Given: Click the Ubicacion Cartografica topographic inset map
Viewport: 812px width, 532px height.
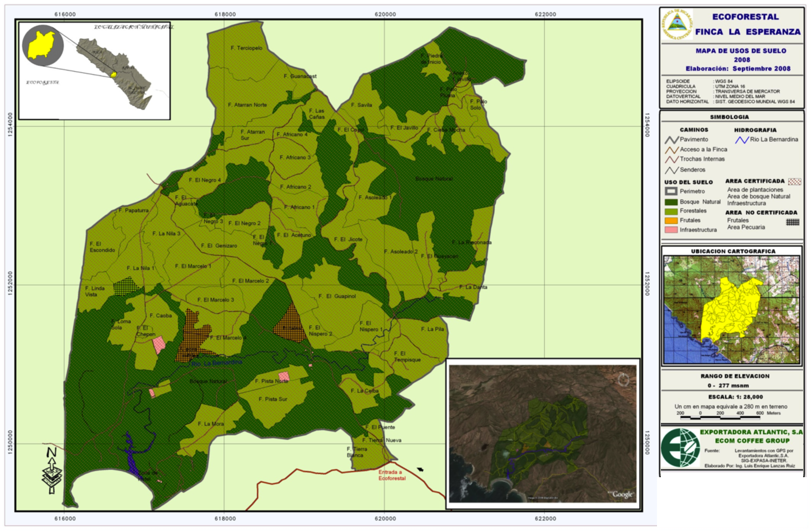Looking at the screenshot, I should (731, 309).
